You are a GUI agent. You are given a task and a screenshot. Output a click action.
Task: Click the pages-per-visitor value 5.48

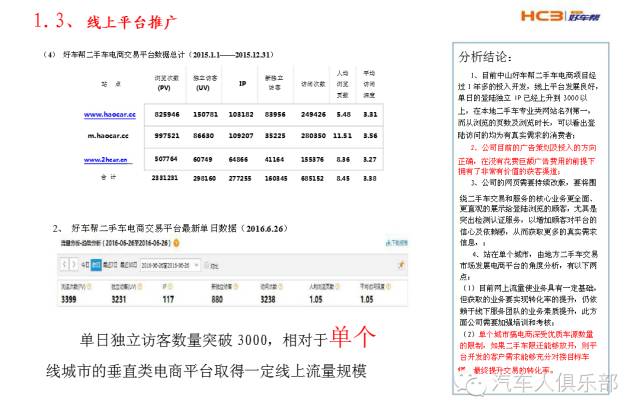tap(343, 115)
